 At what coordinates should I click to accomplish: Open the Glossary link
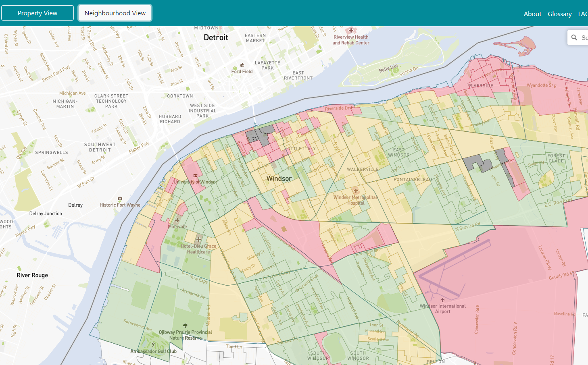tap(559, 14)
